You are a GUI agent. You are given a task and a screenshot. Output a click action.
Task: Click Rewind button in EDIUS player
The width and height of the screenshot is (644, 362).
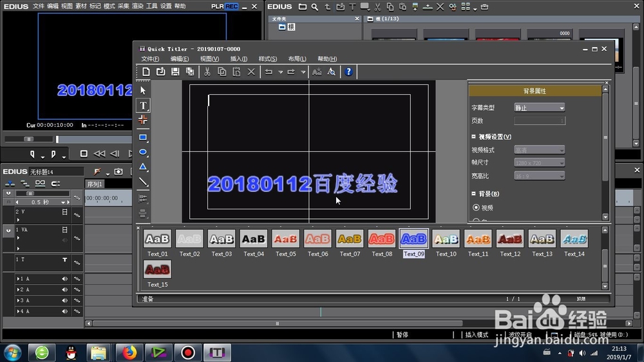click(x=99, y=154)
